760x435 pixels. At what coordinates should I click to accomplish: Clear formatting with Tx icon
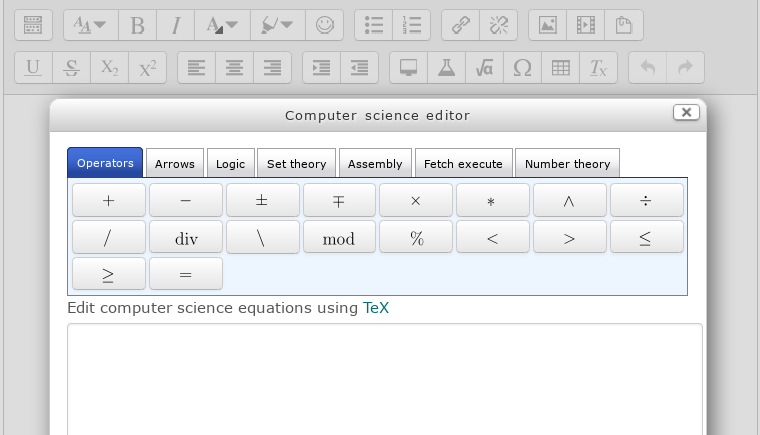pos(599,67)
